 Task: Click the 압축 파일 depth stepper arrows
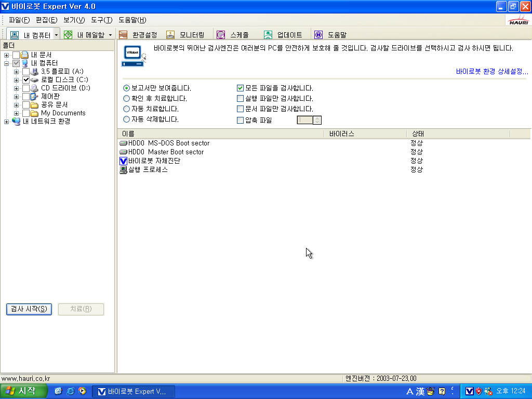(x=317, y=120)
